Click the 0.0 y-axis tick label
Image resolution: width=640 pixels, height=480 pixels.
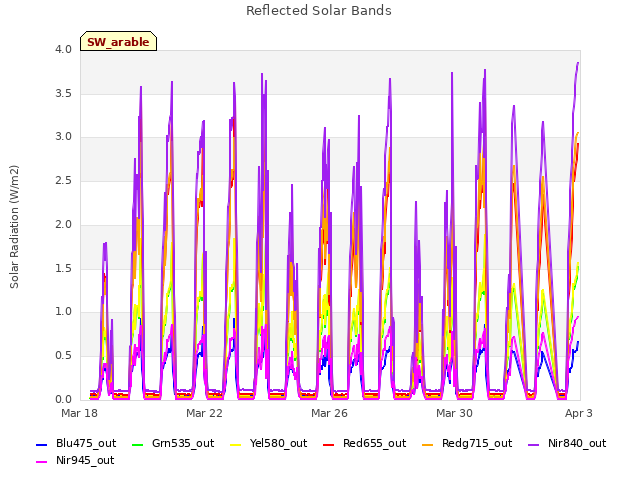[64, 399]
